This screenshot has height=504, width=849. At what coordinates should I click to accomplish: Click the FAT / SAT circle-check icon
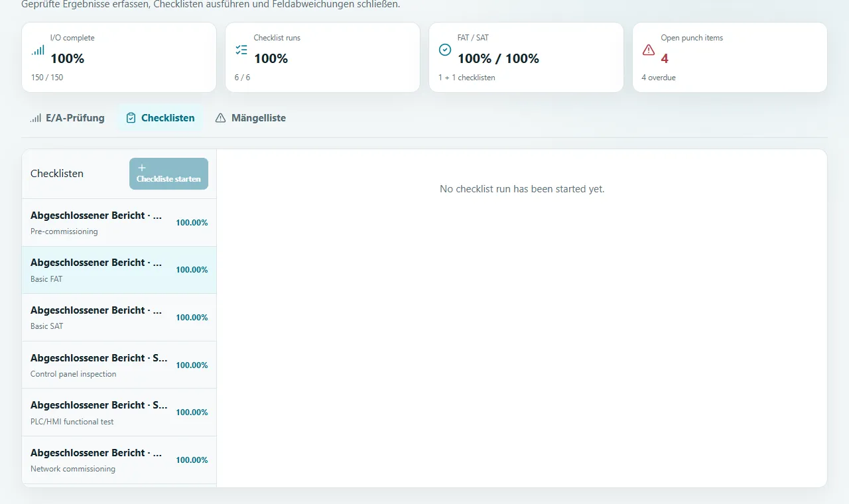[445, 50]
